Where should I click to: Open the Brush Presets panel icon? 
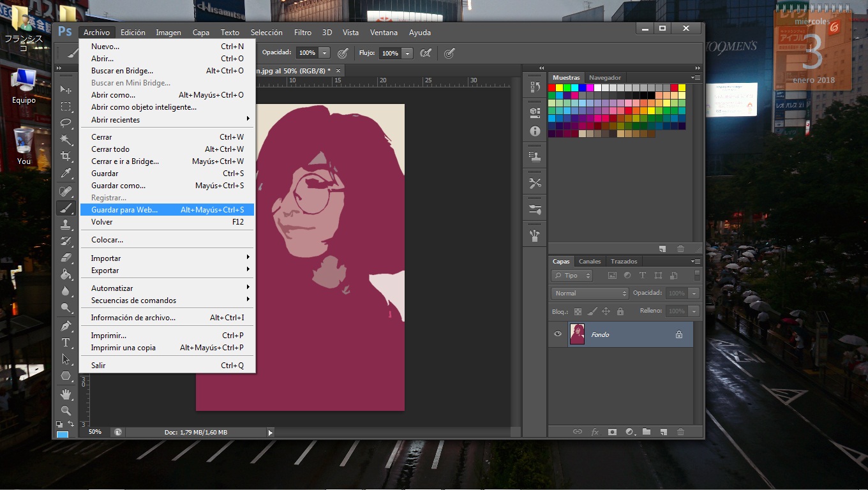coord(535,209)
